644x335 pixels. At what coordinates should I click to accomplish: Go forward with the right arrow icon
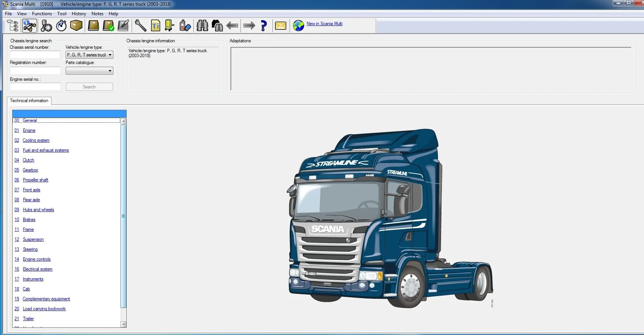click(249, 26)
